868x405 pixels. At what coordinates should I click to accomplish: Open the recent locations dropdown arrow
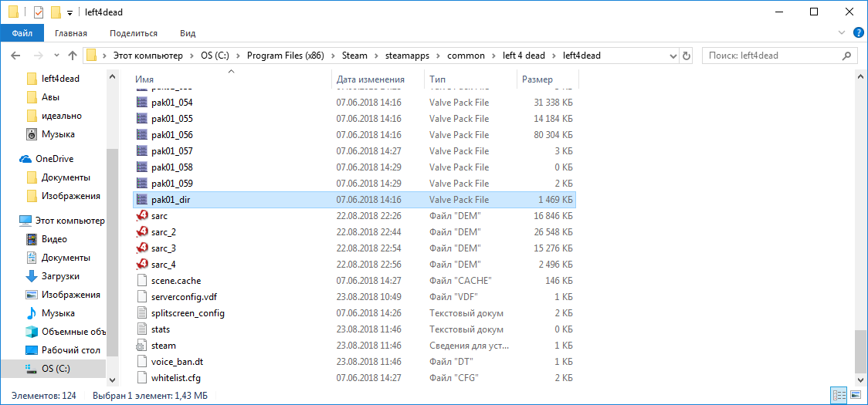pos(56,56)
